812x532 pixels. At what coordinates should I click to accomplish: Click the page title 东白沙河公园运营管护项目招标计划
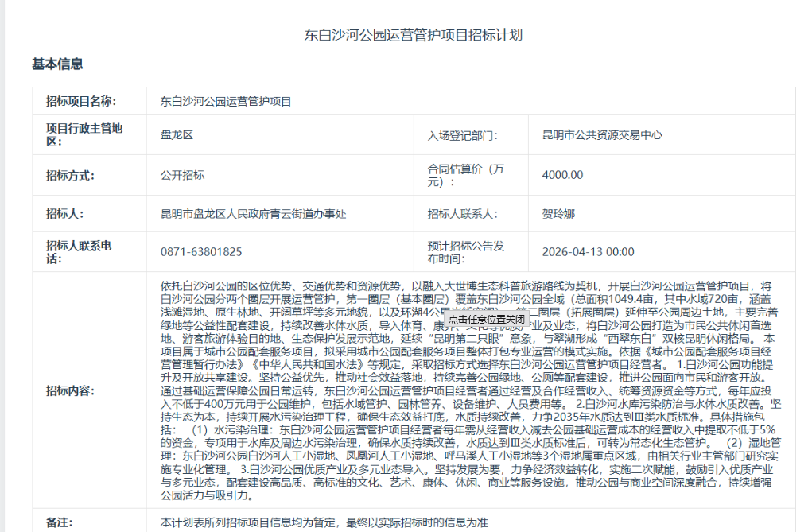coord(414,35)
